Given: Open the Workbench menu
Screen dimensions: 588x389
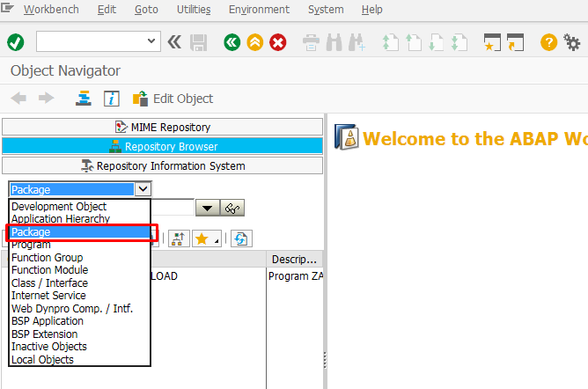Looking at the screenshot, I should pos(51,10).
